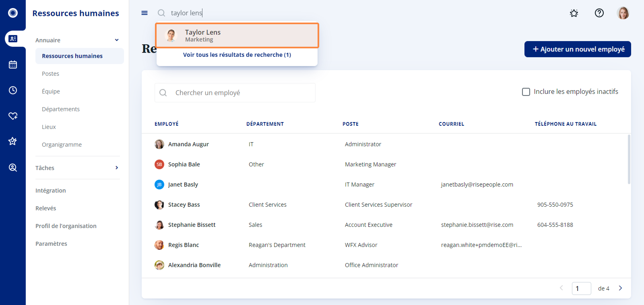
Task: Click Regis Blanc's avatar photo
Action: click(159, 245)
